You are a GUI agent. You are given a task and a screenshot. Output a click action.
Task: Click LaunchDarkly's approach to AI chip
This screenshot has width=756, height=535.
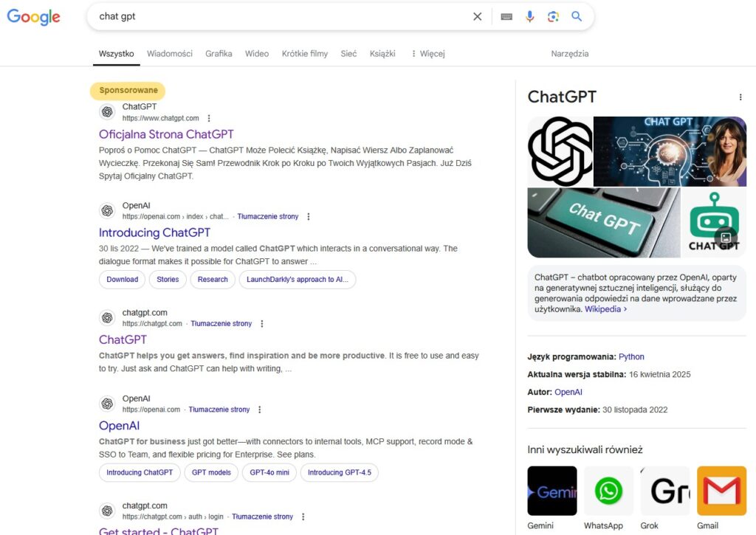tap(298, 280)
